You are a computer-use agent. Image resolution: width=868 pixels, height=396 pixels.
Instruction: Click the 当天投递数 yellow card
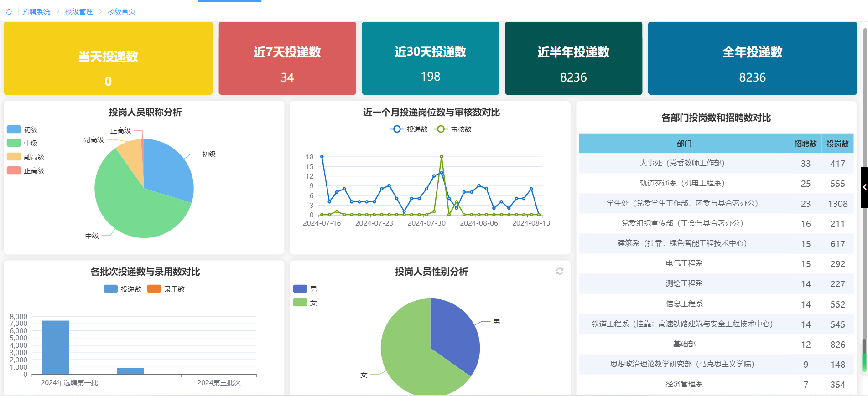pyautogui.click(x=108, y=58)
